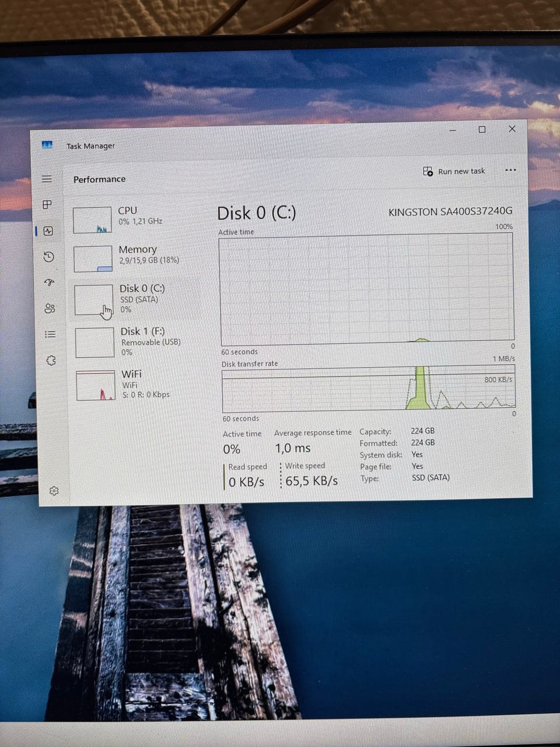Select Disk 1 (F:) removable item
This screenshot has height=747, width=560.
coord(137,341)
